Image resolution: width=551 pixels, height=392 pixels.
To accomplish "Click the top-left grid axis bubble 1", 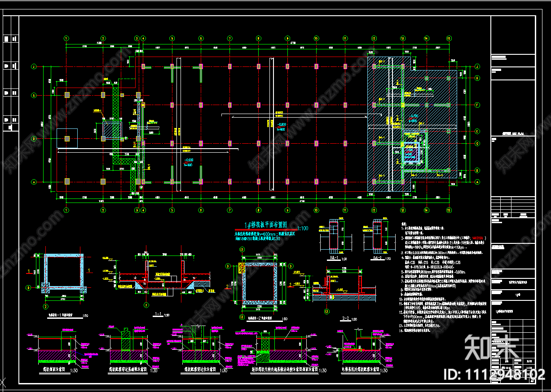I will coord(66,39).
